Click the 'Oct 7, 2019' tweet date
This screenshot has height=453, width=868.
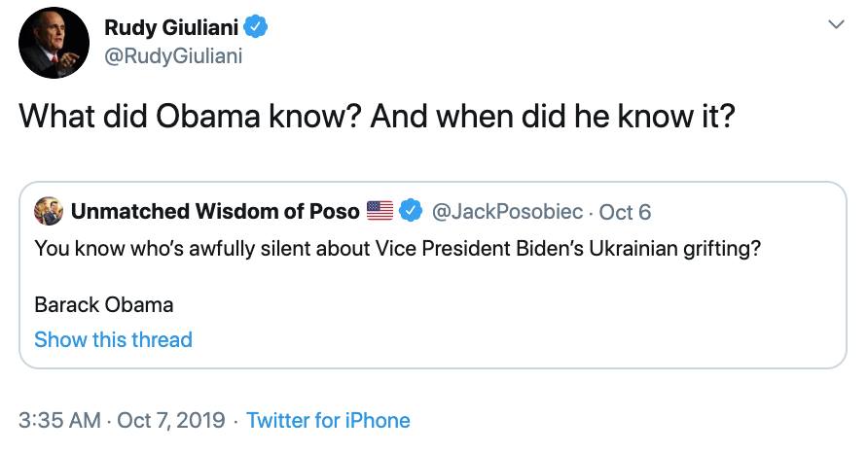pos(170,421)
